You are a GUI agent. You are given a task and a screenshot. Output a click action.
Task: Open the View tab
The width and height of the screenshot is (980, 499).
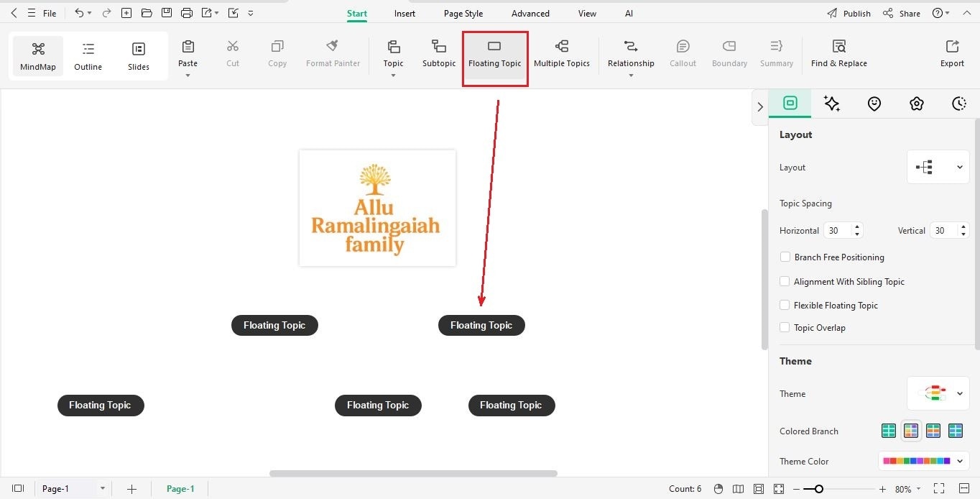pos(587,13)
